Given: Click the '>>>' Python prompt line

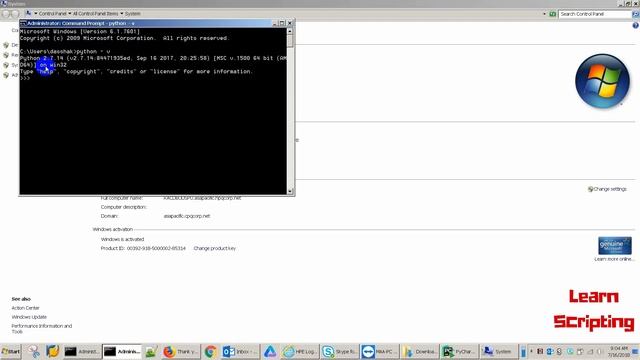Looking at the screenshot, I should 25,78.
